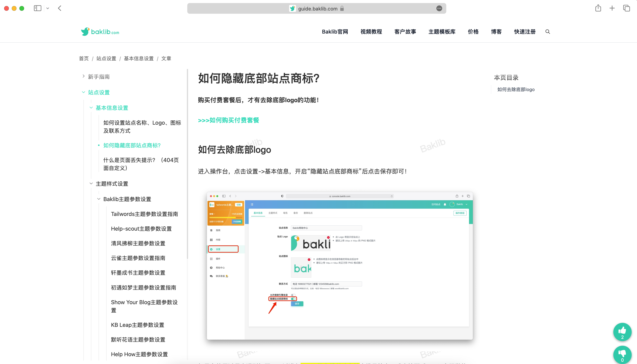This screenshot has height=364, width=637.
Task: Go to 首页 breadcrumb
Action: 84,59
